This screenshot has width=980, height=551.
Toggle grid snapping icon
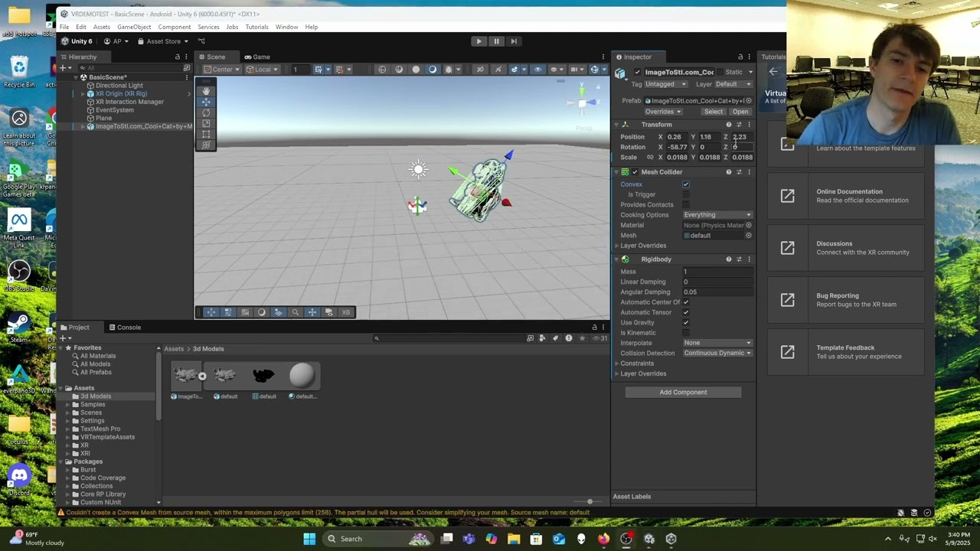click(x=339, y=70)
